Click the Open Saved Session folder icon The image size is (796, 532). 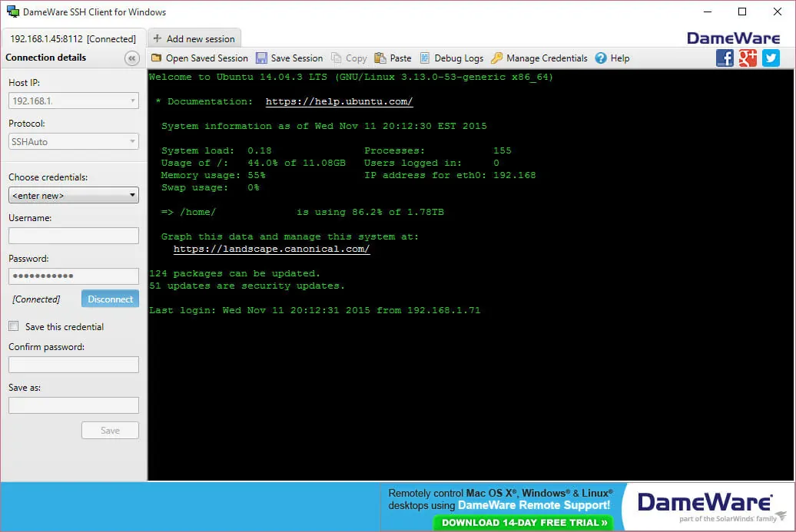pyautogui.click(x=157, y=58)
